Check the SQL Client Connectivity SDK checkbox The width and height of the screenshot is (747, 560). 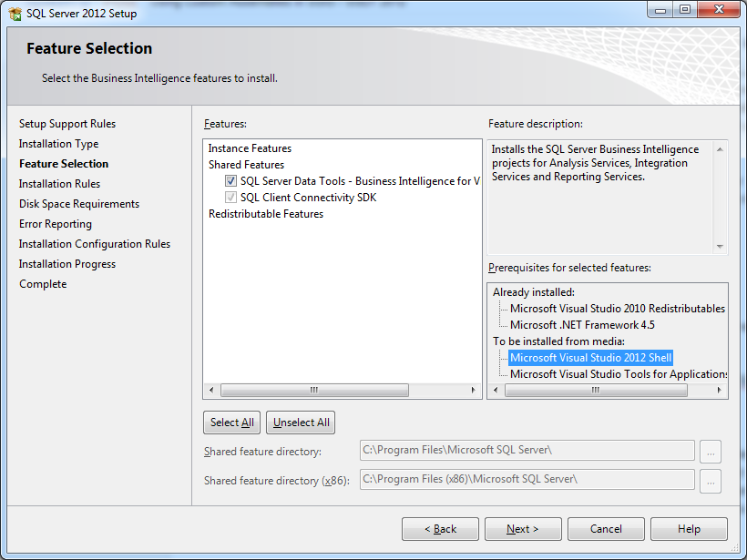[231, 197]
